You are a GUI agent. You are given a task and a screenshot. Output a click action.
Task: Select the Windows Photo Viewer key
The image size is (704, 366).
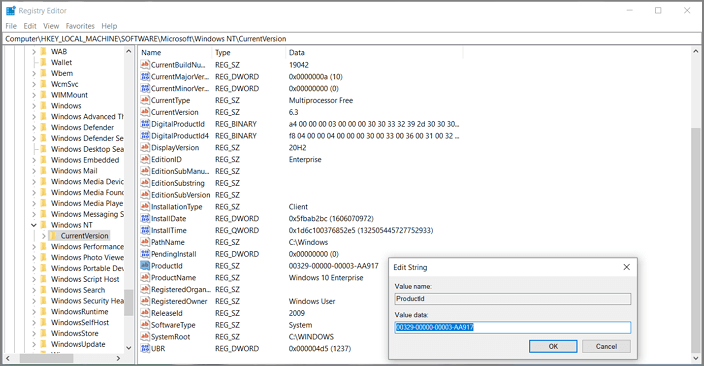[x=87, y=257]
